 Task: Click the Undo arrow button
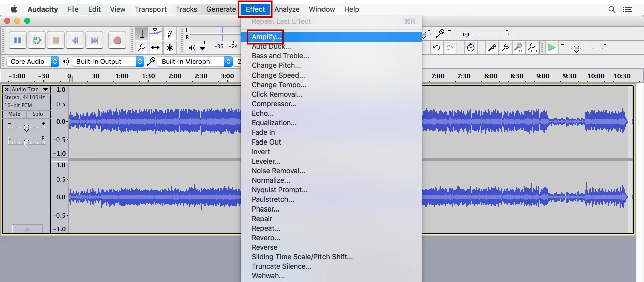437,48
